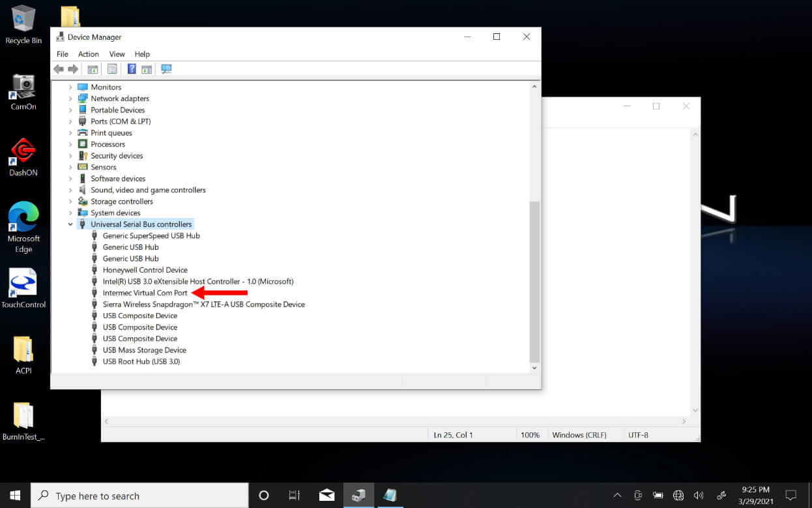Screen dimensions: 812x508
Task: Select USB Mass Storage Device
Action: (144, 350)
